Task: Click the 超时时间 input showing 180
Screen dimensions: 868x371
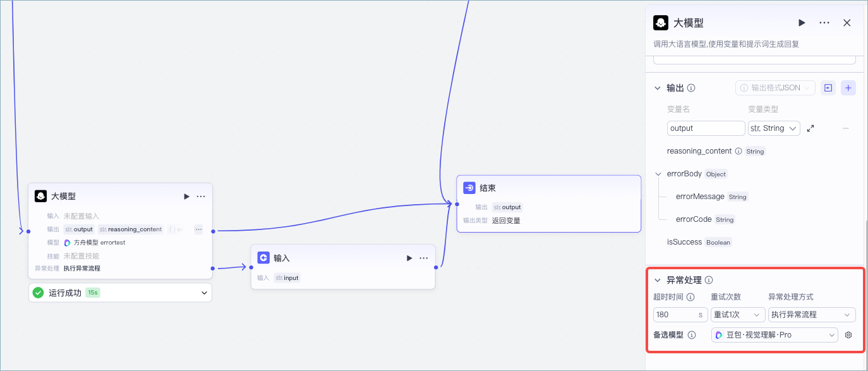Action: tap(674, 315)
